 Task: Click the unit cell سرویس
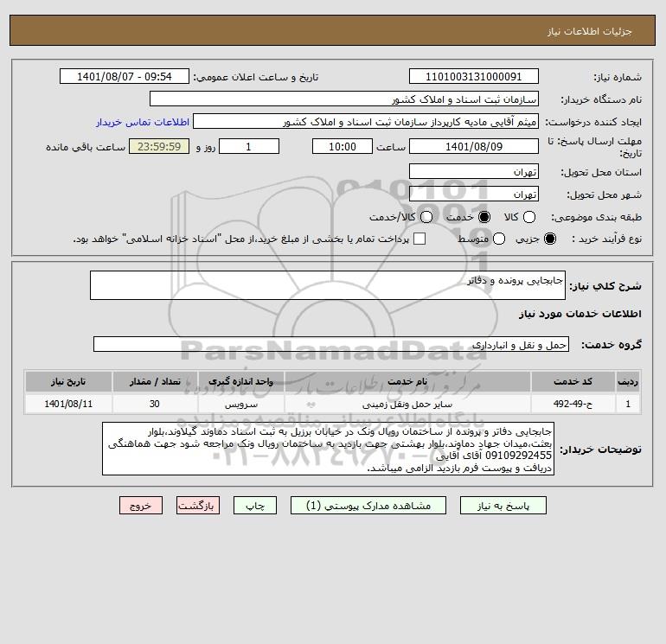tap(240, 404)
